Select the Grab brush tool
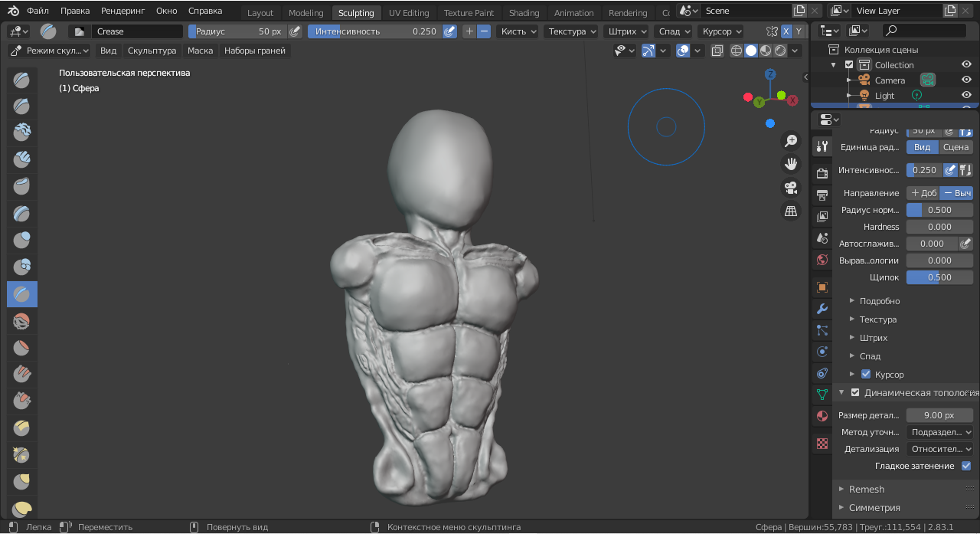The width and height of the screenshot is (980, 534). coord(22,482)
